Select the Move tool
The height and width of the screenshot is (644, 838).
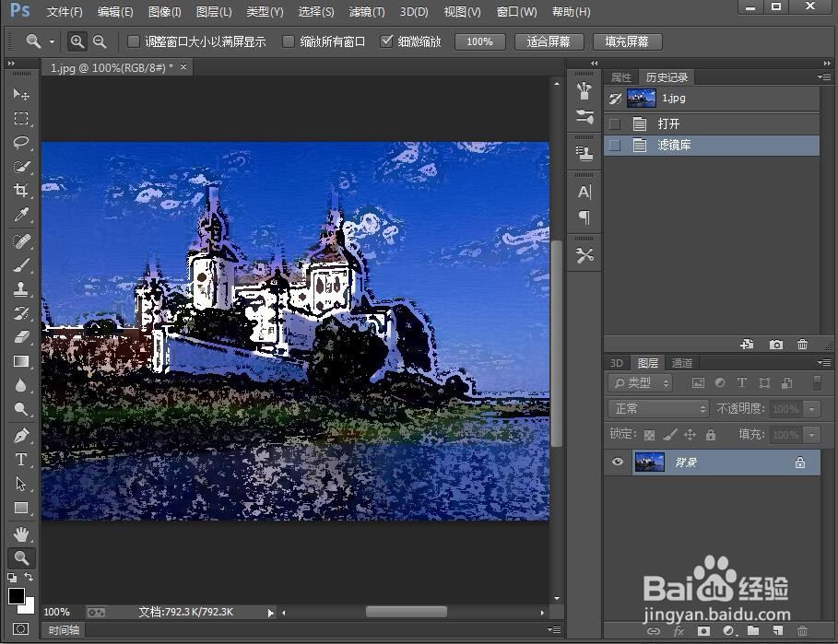pos(21,95)
